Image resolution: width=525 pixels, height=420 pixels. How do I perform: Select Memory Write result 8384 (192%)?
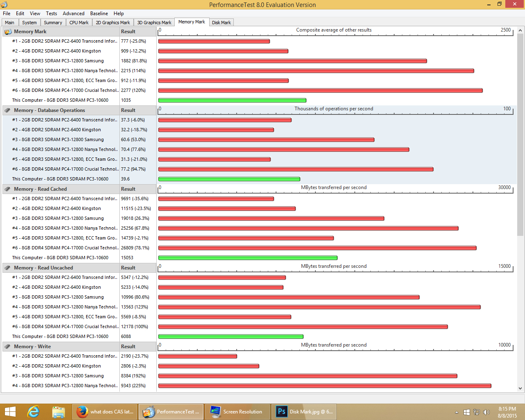pos(133,376)
